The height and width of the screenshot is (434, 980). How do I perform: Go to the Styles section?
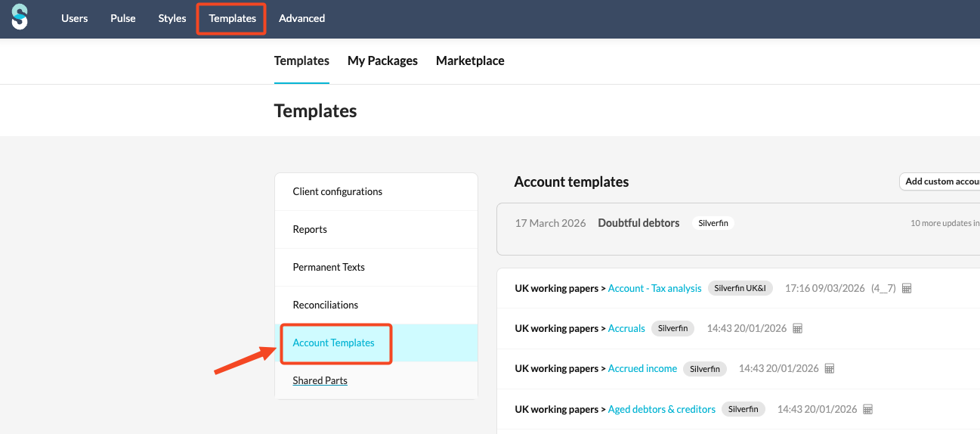click(172, 18)
